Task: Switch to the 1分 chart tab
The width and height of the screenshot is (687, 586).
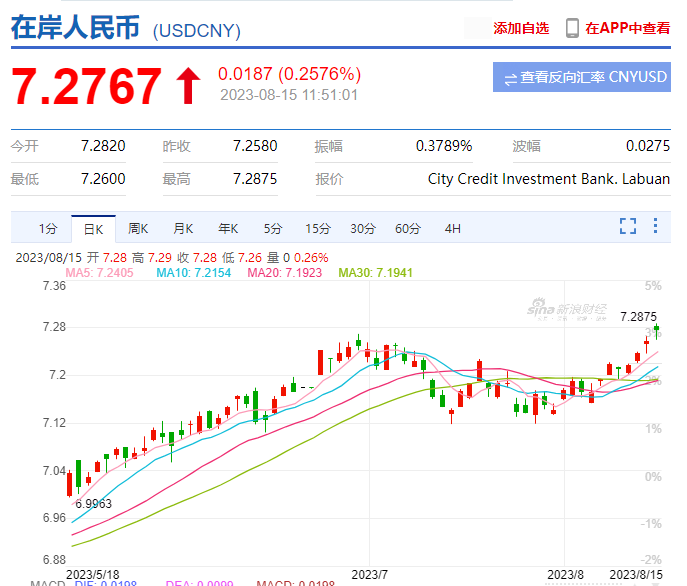Action: pyautogui.click(x=48, y=229)
